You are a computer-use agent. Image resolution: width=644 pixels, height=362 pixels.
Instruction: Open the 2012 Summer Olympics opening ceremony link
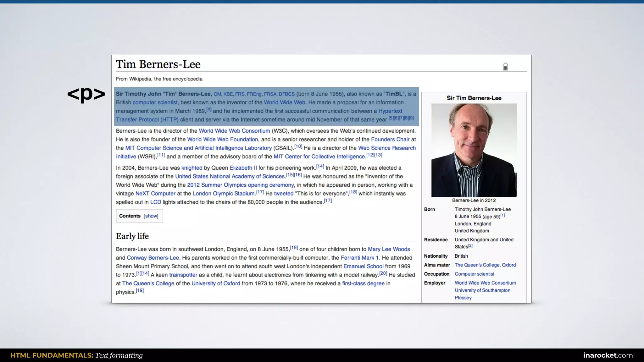240,185
